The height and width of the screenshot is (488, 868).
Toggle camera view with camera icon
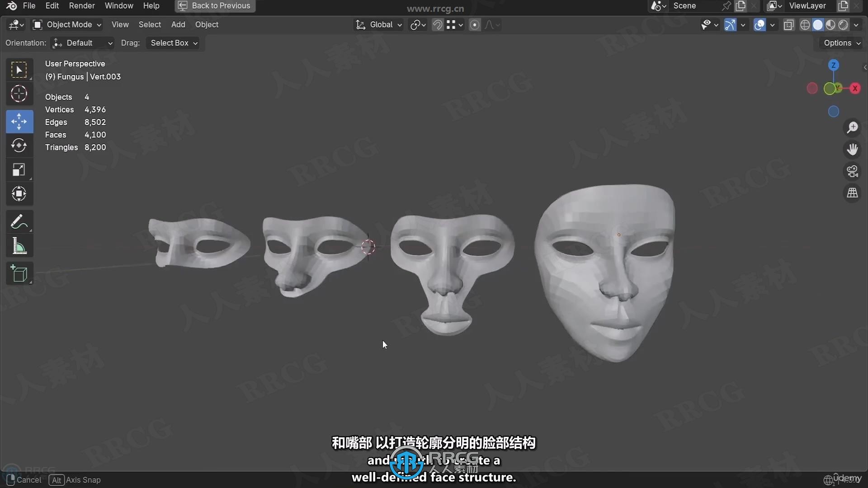point(852,171)
